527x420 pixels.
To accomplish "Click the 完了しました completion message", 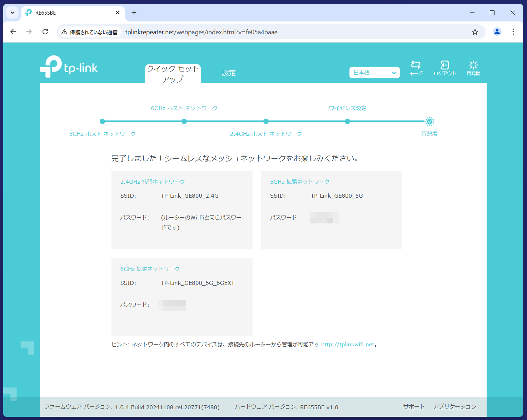I will pos(235,158).
